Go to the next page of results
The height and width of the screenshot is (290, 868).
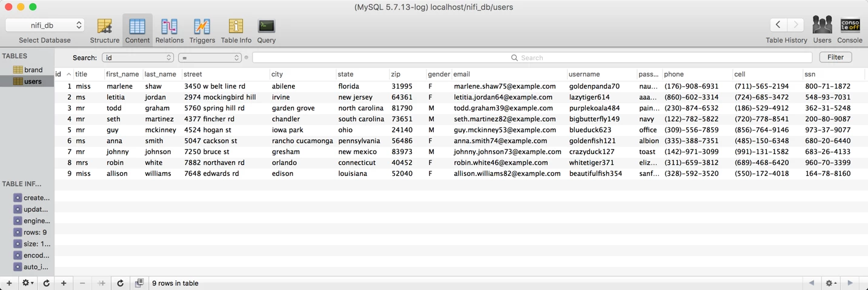[x=850, y=283]
